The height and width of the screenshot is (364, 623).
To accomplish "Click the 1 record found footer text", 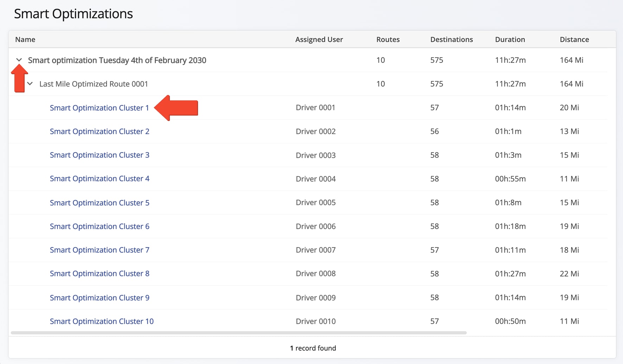I will (x=313, y=348).
